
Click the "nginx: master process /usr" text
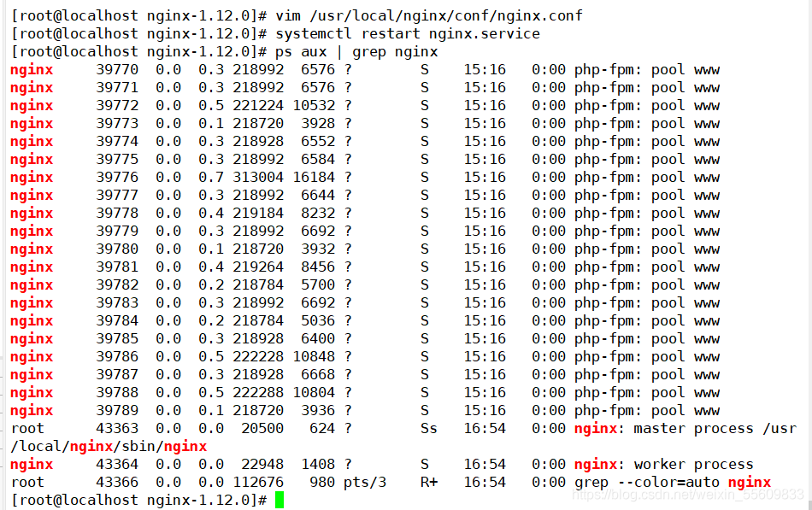(685, 429)
